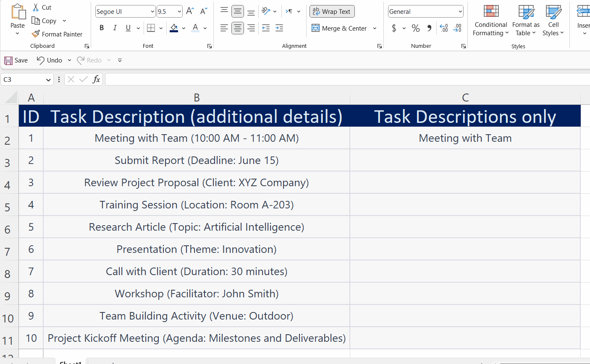Open the General number format dropdown
The image size is (590, 364).
[x=461, y=11]
